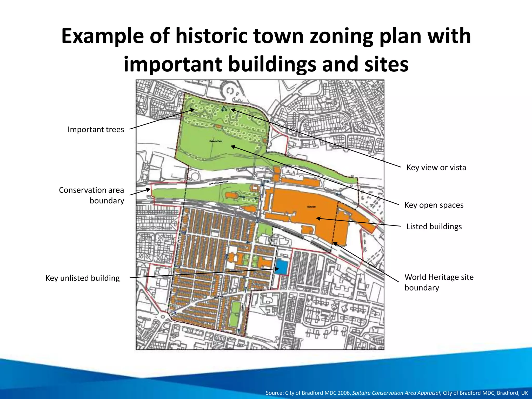Click the 'Key unlisted building' label

click(83, 278)
